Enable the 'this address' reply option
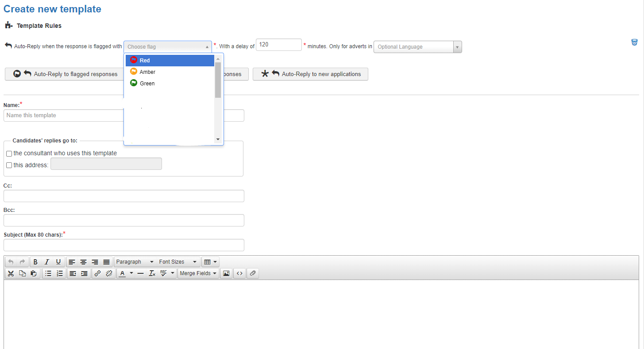 pos(9,165)
